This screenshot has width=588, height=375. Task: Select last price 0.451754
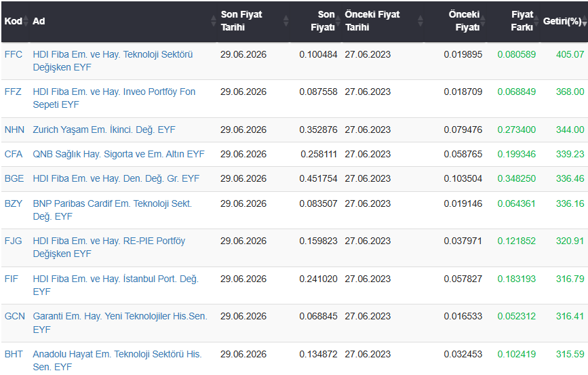pos(318,178)
